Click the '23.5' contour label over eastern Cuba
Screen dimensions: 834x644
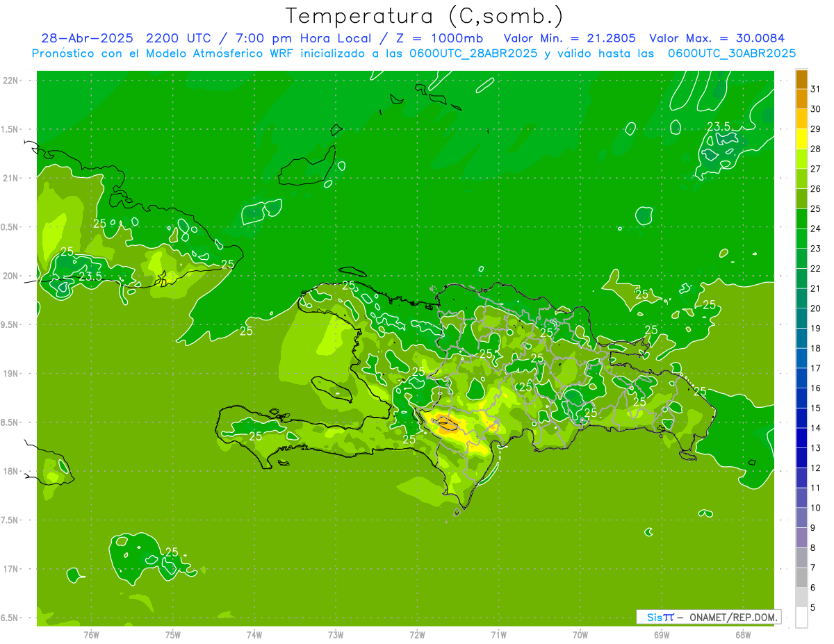coord(90,276)
